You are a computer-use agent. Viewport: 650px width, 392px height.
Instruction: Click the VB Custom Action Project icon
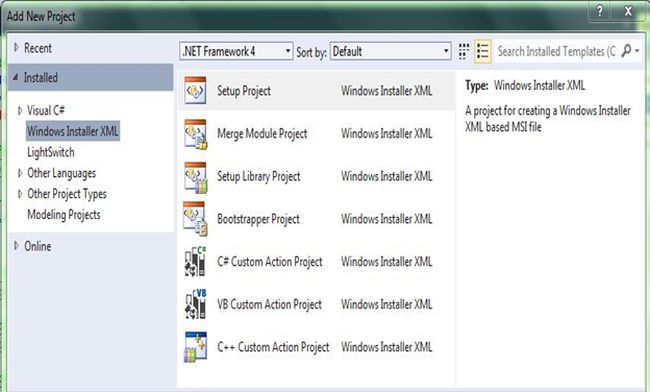[195, 305]
